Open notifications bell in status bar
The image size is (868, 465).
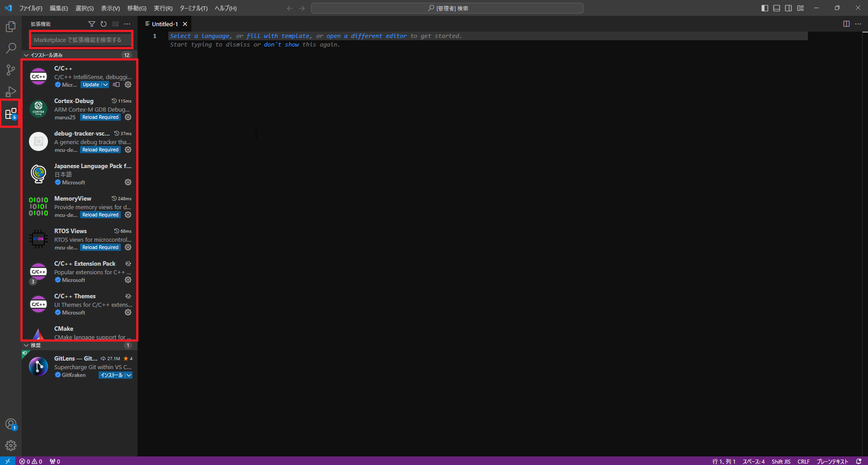[x=859, y=461]
